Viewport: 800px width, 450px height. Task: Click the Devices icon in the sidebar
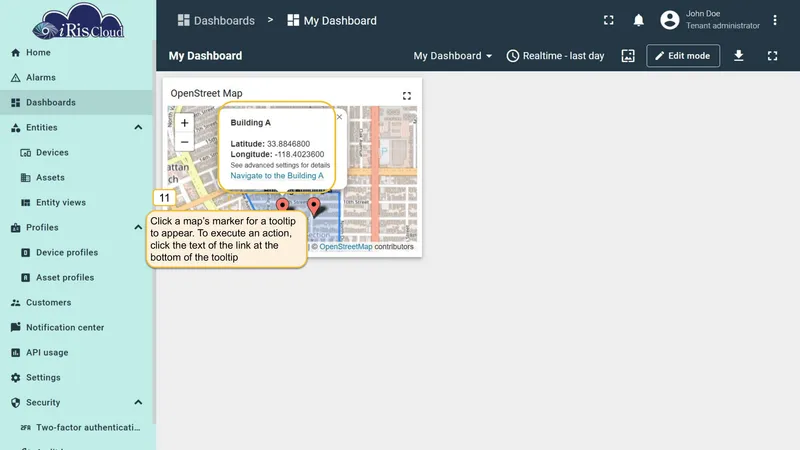pos(26,153)
